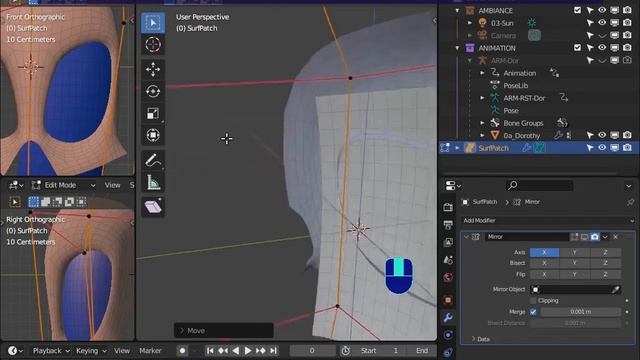This screenshot has height=360, width=640.
Task: Uncheck the Merge checkbox
Action: click(x=533, y=311)
